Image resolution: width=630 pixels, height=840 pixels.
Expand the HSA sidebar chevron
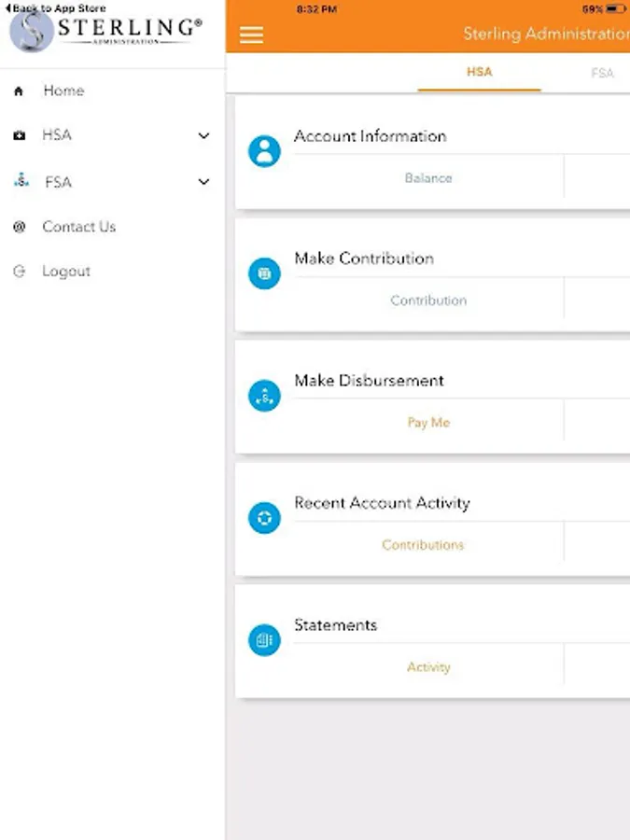[x=203, y=135]
